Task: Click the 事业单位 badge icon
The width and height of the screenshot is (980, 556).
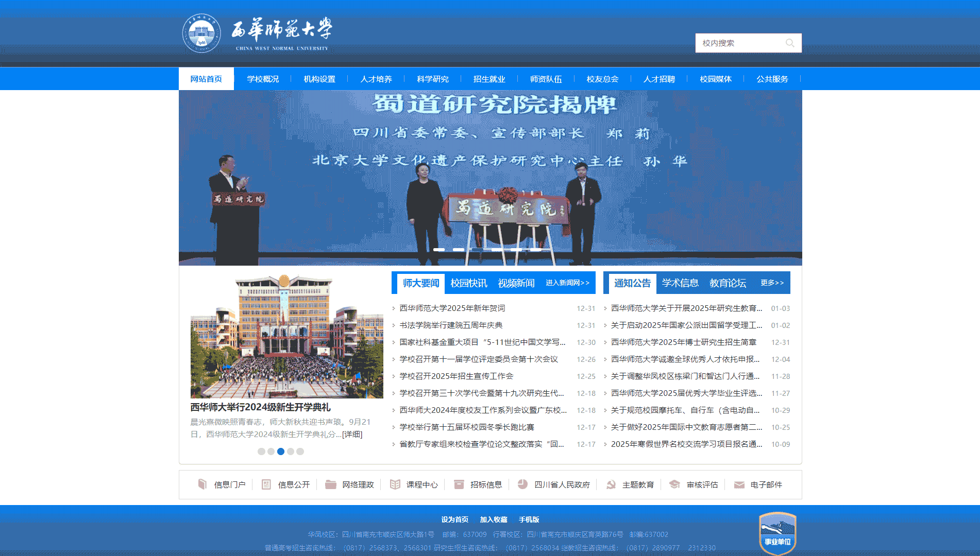Action: tap(778, 533)
